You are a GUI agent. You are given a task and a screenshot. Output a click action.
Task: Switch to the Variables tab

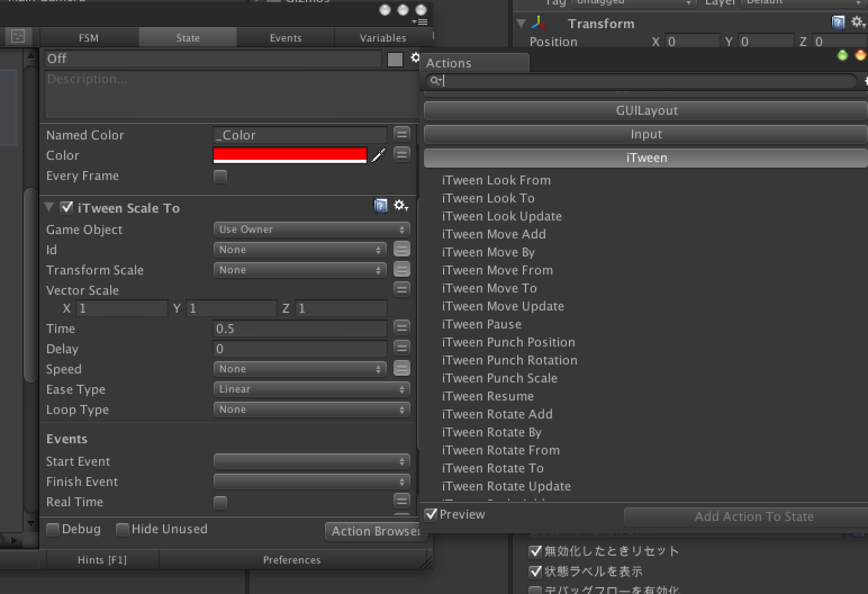coord(383,38)
